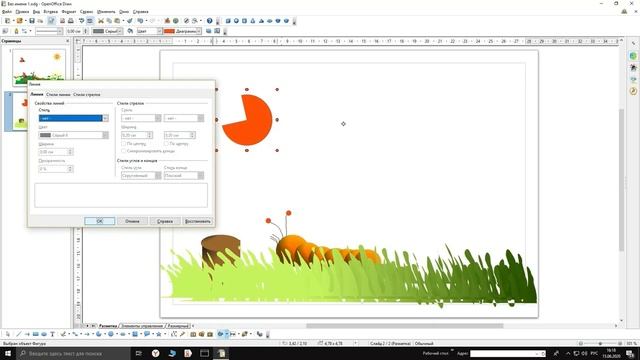Open the start arrow style dropdown
The width and height of the screenshot is (640, 360).
(x=141, y=118)
